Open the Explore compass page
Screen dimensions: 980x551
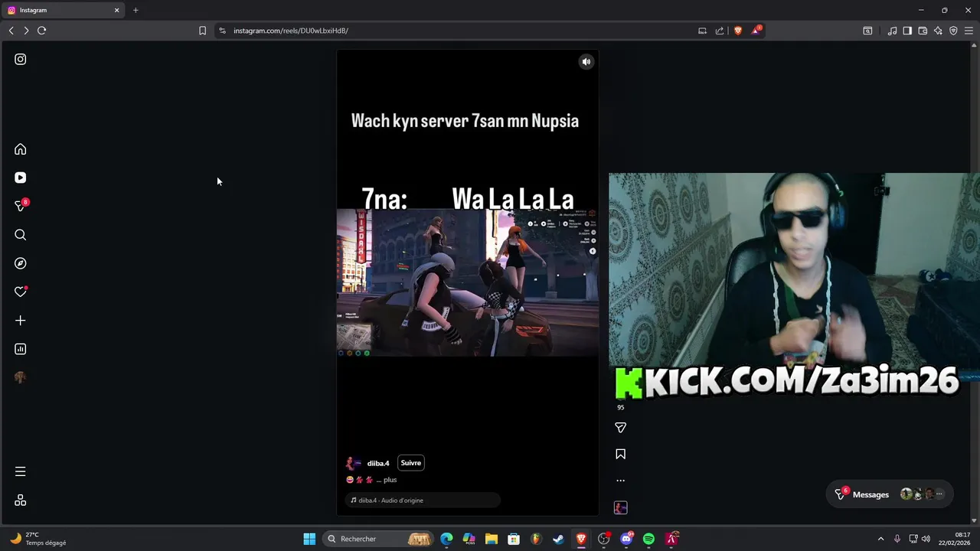pyautogui.click(x=21, y=263)
